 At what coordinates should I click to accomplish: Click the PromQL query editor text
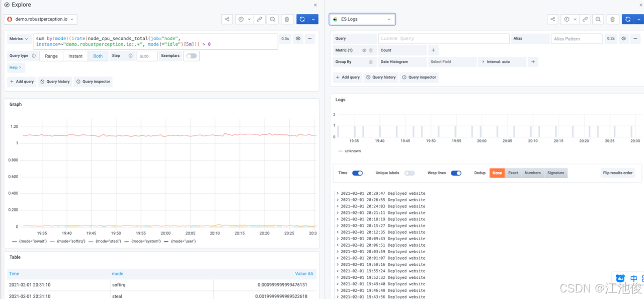(155, 41)
